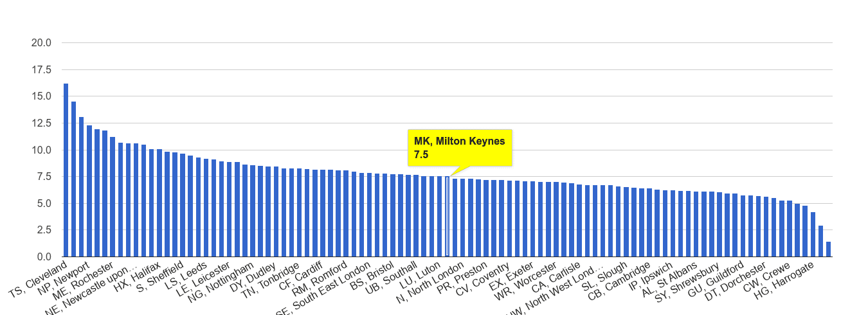Viewport: 868px width, 315px height.
Task: Select the HX, Halifax bar
Action: (159, 203)
